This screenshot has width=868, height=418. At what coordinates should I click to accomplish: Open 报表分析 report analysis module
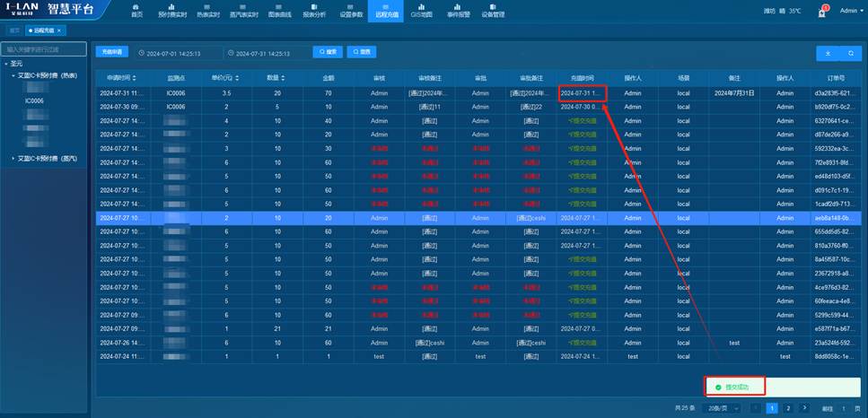pos(314,11)
